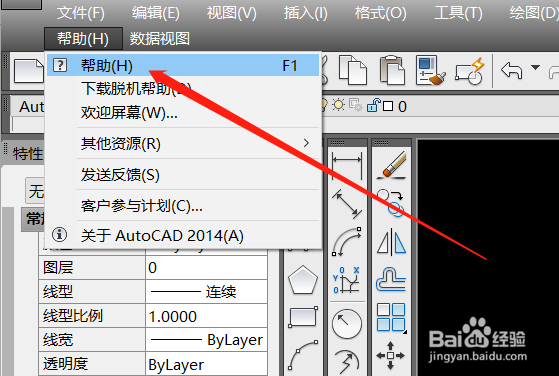This screenshot has height=376, width=559.
Task: Open 关于 AutoCAD 2014(A) entry
Action: 183,236
